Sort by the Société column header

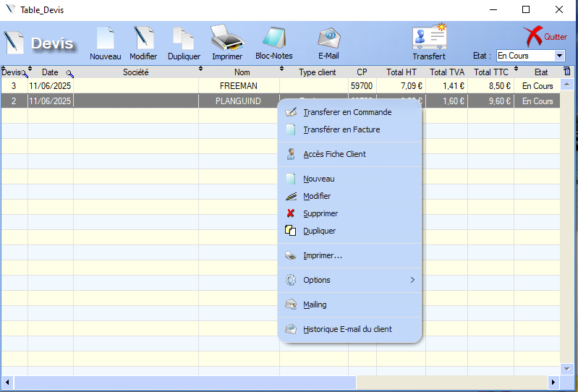pos(135,72)
